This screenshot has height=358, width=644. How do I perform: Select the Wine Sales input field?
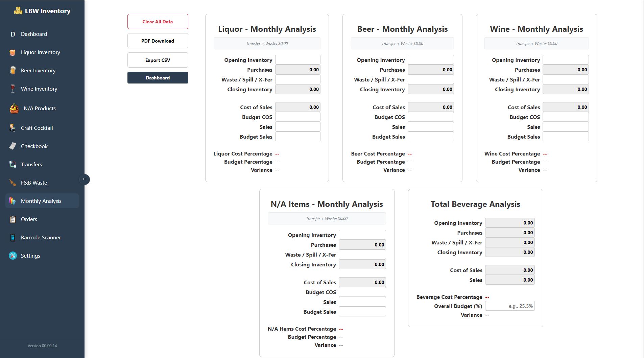coord(565,127)
